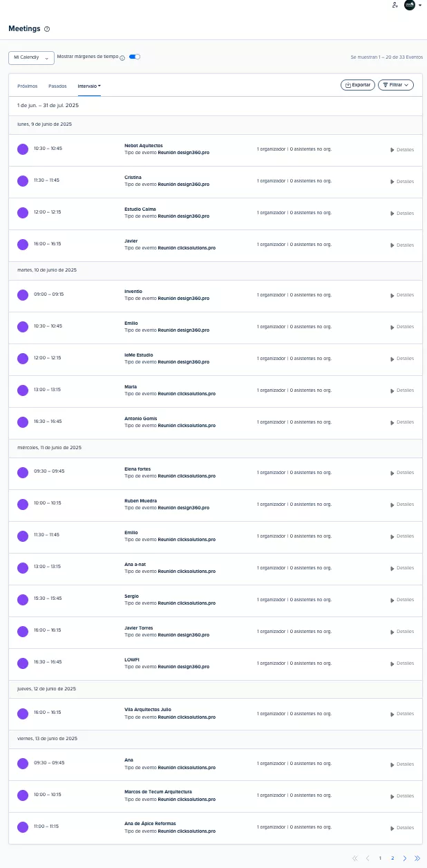Click the purple circle for Nebot Aquitectos
Viewport: 427px width, 868px height.
click(x=23, y=149)
